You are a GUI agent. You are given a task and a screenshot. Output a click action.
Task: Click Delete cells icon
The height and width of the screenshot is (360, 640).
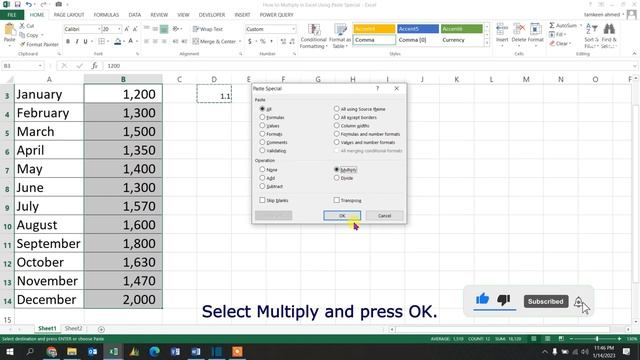tap(519, 29)
